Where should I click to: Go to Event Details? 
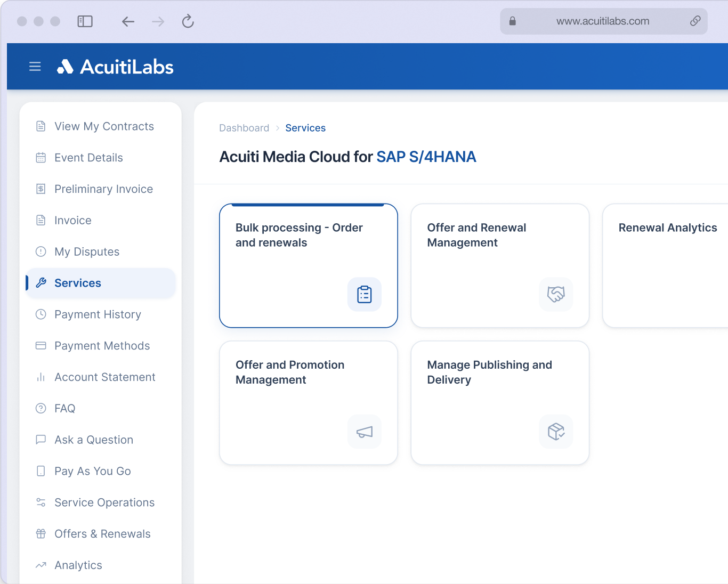(101, 158)
